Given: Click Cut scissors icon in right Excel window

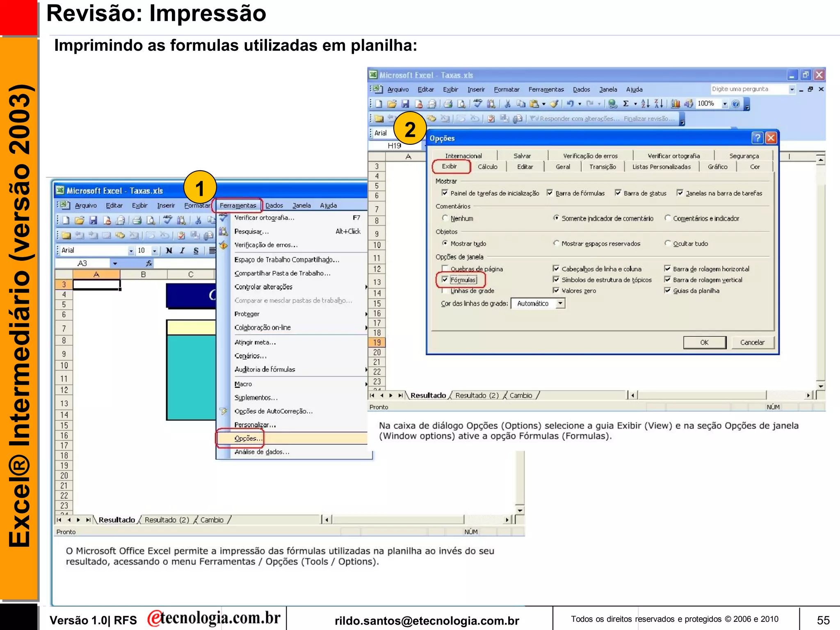Looking at the screenshot, I should point(507,104).
